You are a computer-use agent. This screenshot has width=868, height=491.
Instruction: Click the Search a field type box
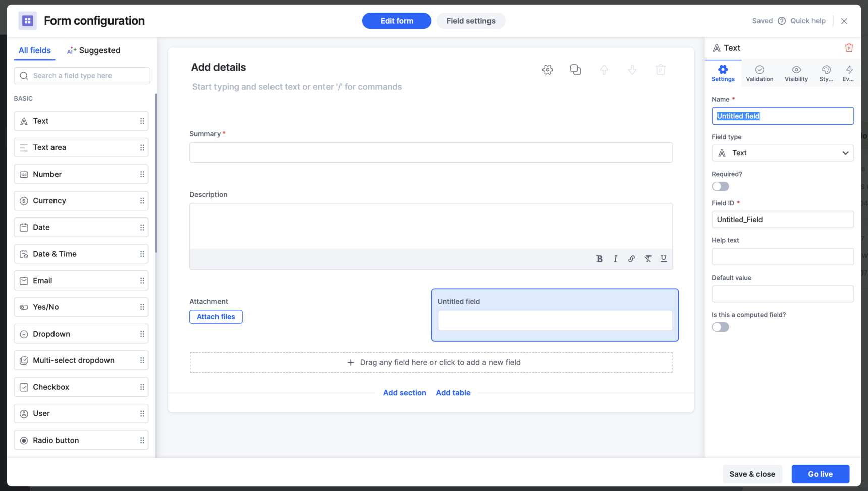pyautogui.click(x=82, y=76)
